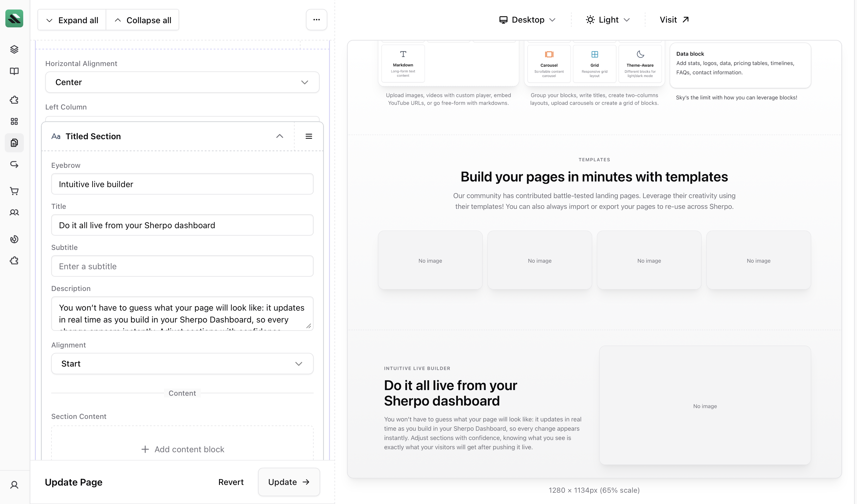Click the users group sidebar icon

(x=14, y=212)
